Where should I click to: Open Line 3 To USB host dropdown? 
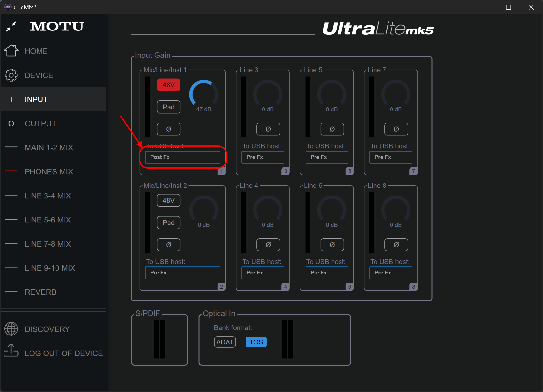click(263, 157)
